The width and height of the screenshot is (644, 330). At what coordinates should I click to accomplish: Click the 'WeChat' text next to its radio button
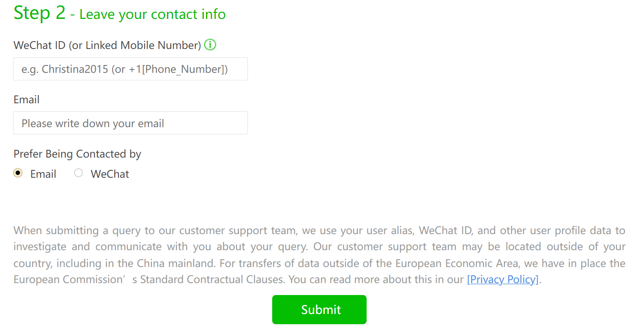coord(110,174)
